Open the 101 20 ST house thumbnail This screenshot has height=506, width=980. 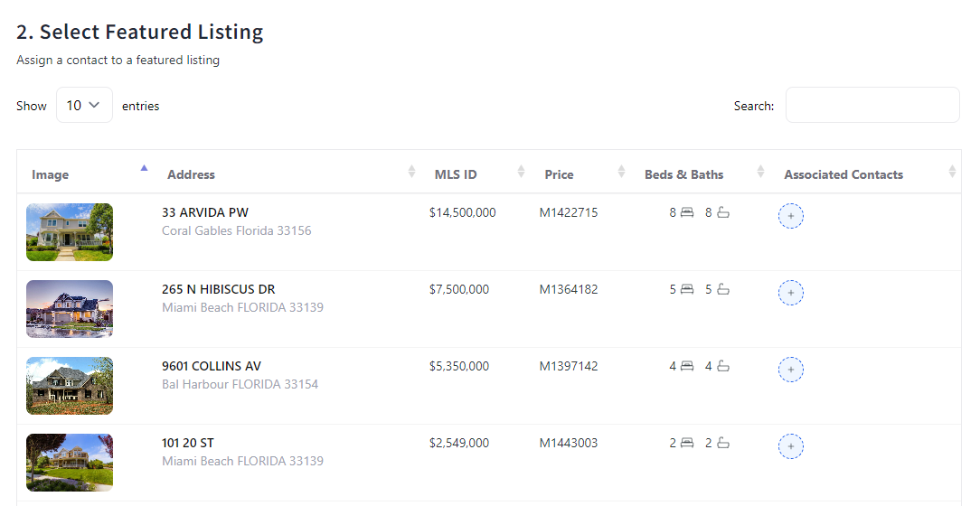[x=70, y=463]
